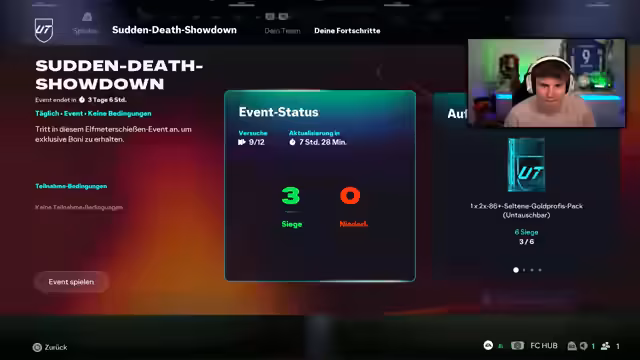Click the Versuche attempts icon
This screenshot has height=360, width=640.
pyautogui.click(x=242, y=142)
